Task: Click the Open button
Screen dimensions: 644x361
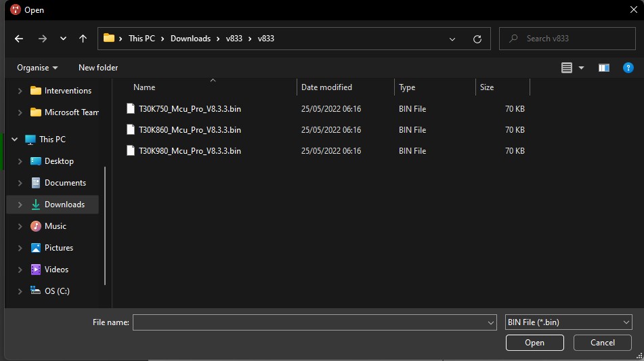Action: (x=534, y=343)
